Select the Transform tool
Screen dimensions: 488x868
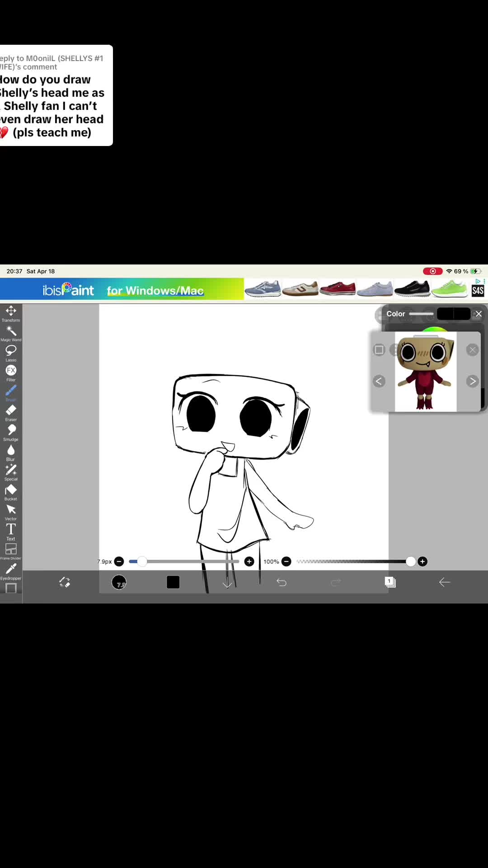[11, 313]
